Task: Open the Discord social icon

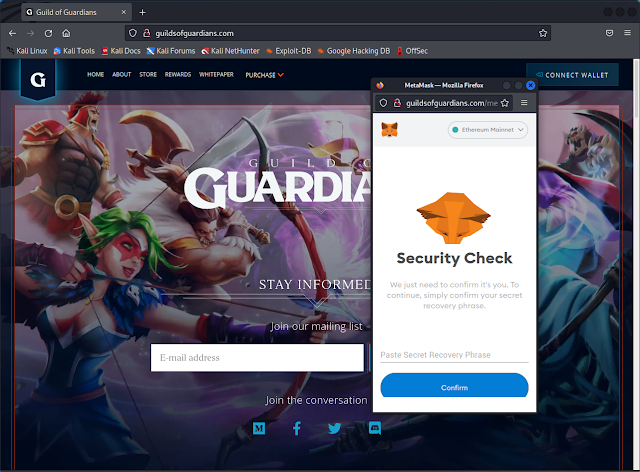Action: click(x=375, y=428)
